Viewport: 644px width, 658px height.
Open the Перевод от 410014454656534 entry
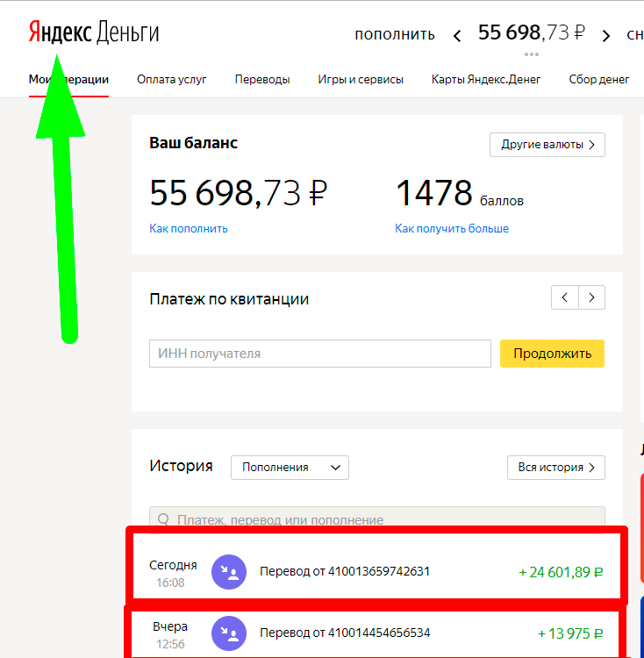pos(345,633)
